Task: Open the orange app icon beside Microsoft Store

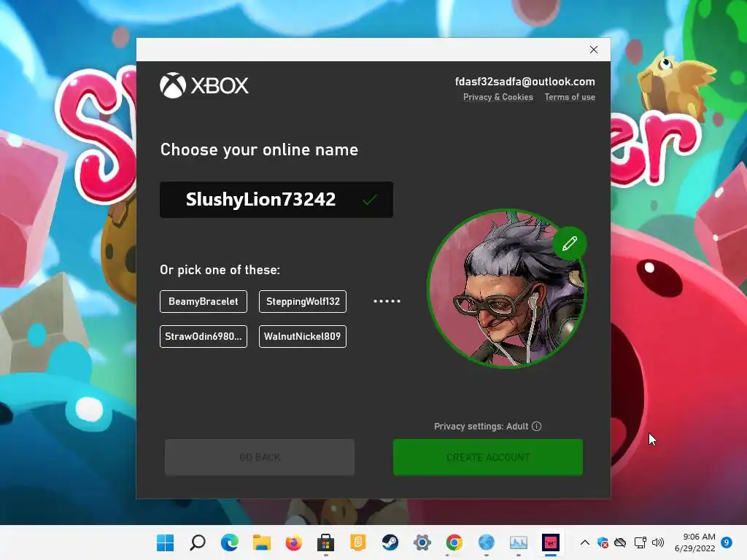Action: (357, 542)
